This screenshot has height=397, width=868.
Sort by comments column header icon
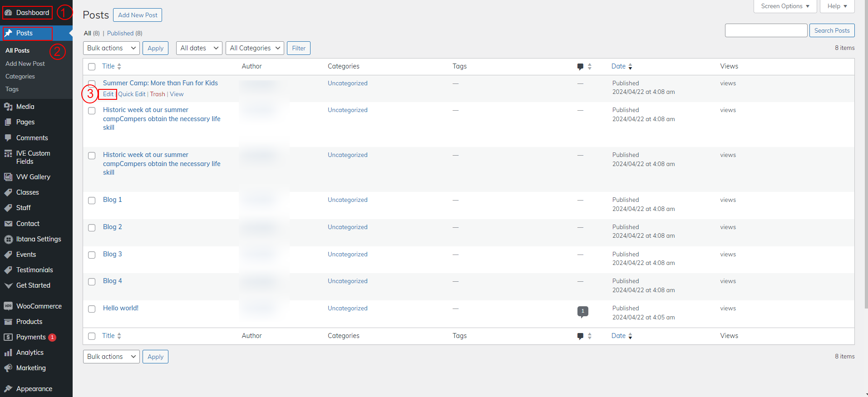coord(580,67)
